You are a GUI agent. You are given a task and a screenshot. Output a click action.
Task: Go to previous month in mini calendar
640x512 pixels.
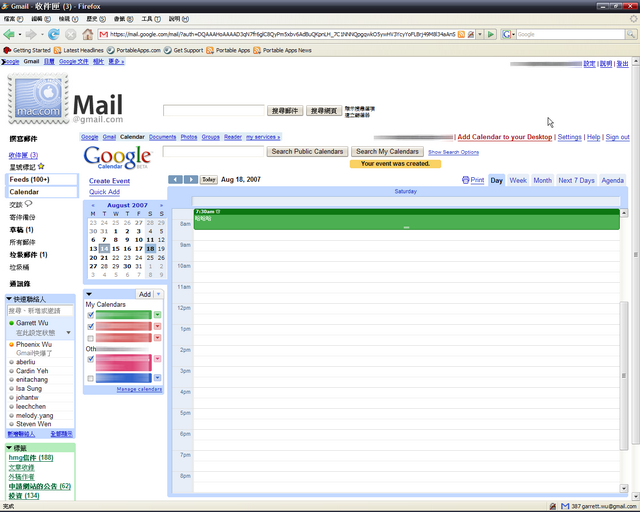(x=93, y=205)
